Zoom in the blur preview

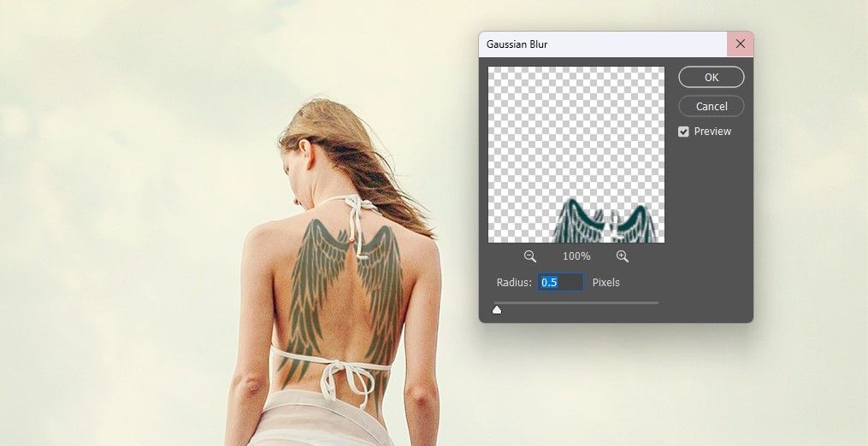tap(623, 256)
